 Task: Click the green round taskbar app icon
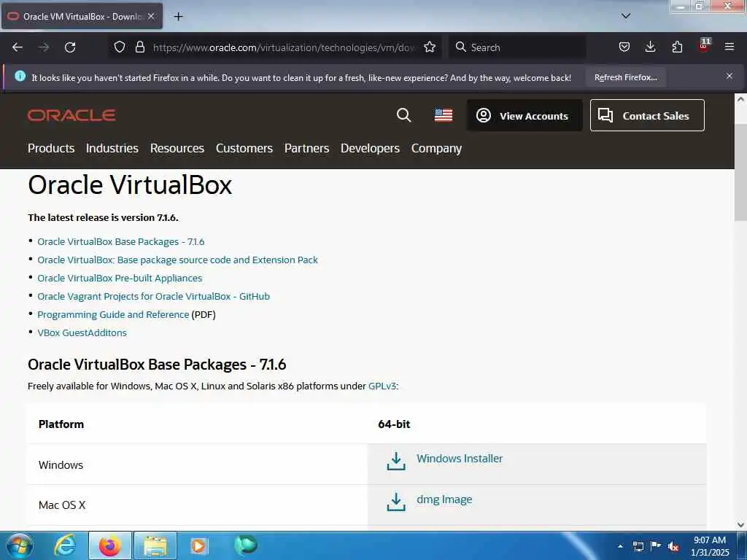coord(245,545)
